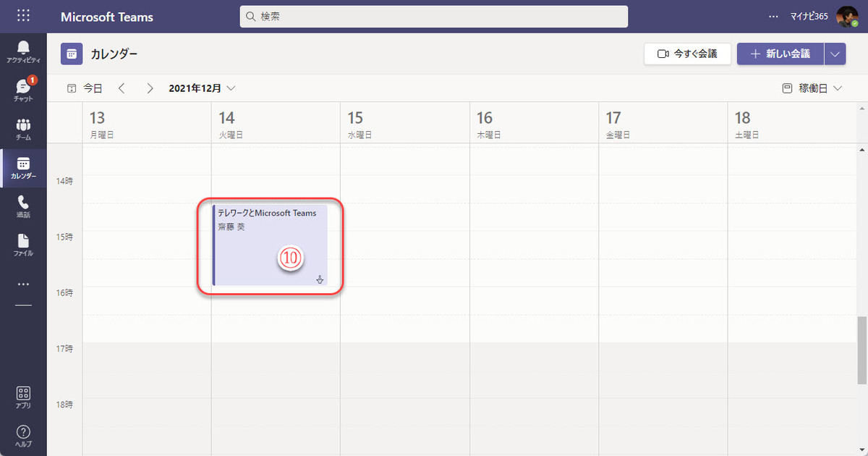The height and width of the screenshot is (456, 868).
Task: Click the 17時 time label
Action: [64, 349]
